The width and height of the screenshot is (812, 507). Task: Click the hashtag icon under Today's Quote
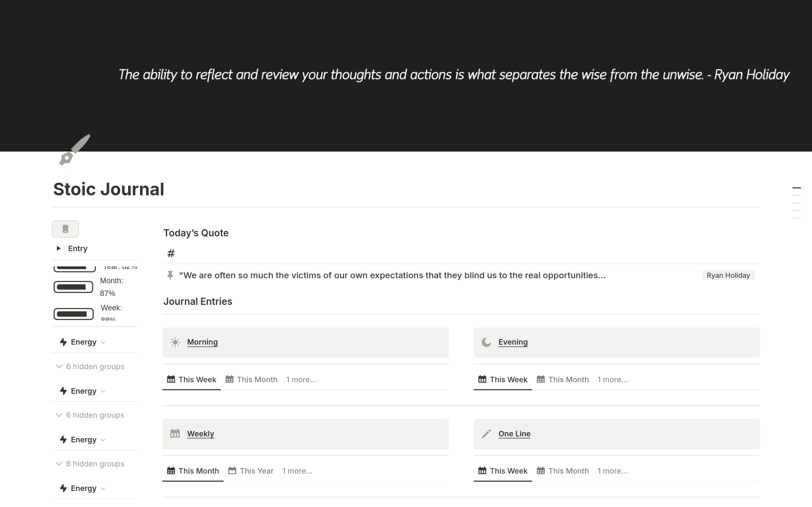(171, 253)
